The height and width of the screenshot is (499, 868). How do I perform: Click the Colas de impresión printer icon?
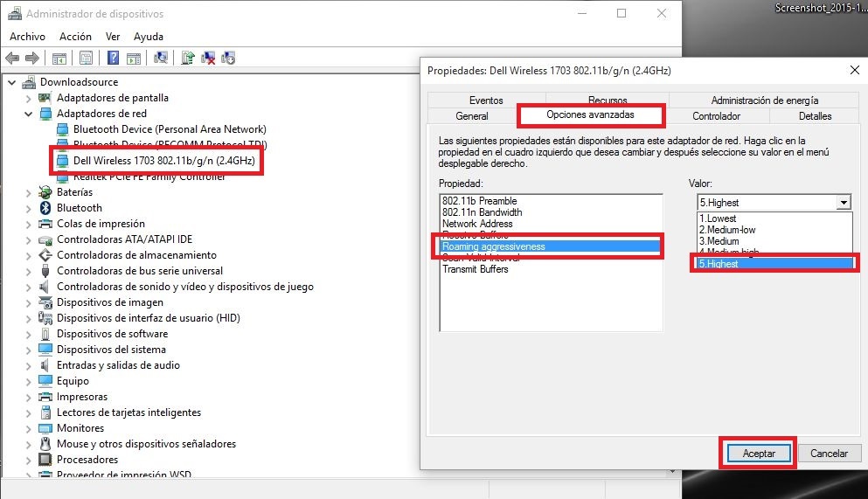45,224
